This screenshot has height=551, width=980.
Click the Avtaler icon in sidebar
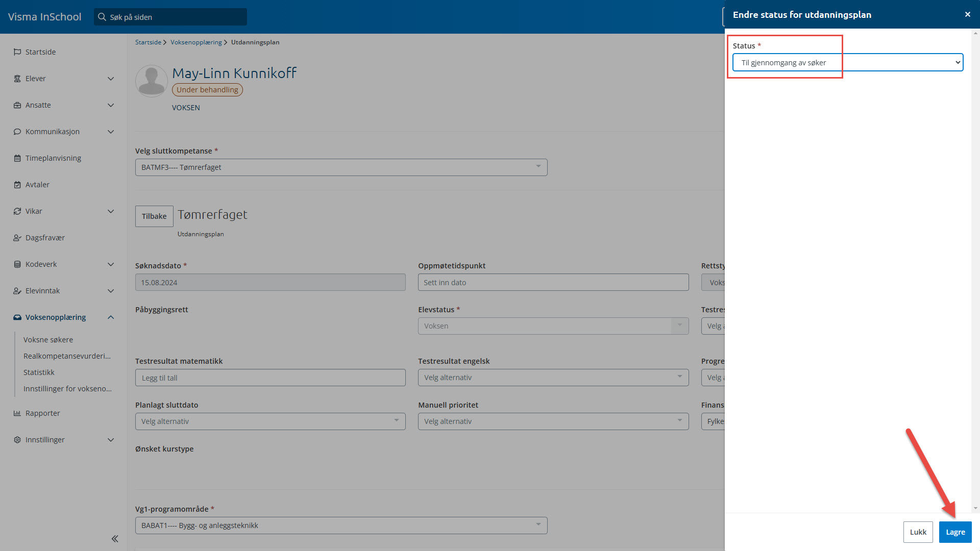[x=17, y=185]
